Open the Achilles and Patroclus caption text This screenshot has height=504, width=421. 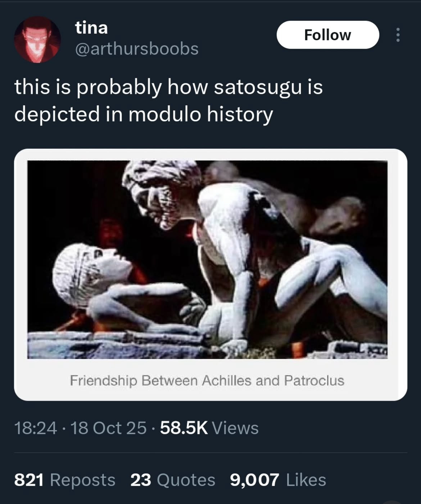pos(207,380)
